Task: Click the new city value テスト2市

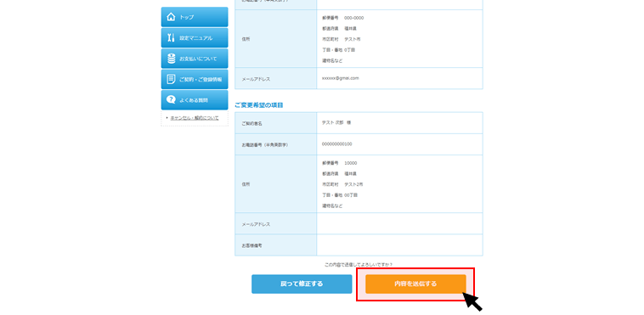Action: pos(353,184)
